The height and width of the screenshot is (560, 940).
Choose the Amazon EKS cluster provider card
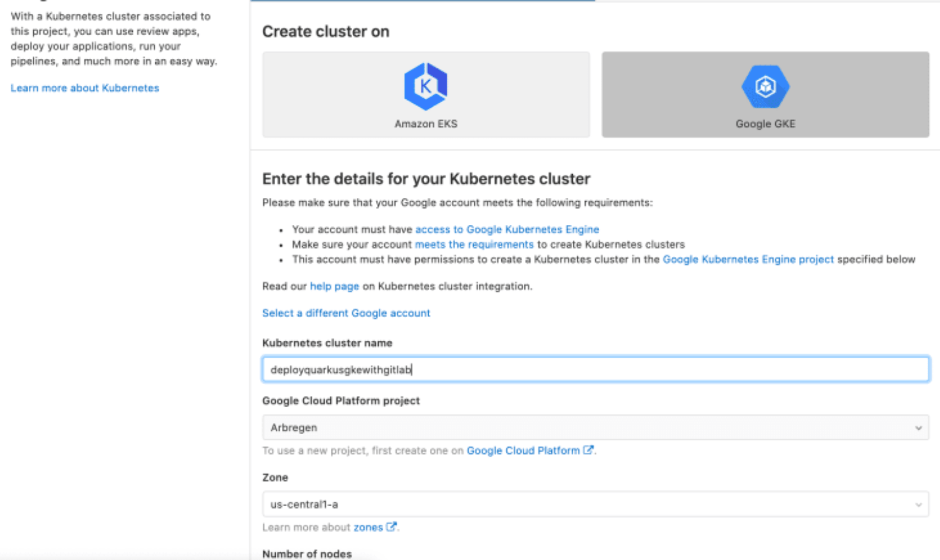426,95
